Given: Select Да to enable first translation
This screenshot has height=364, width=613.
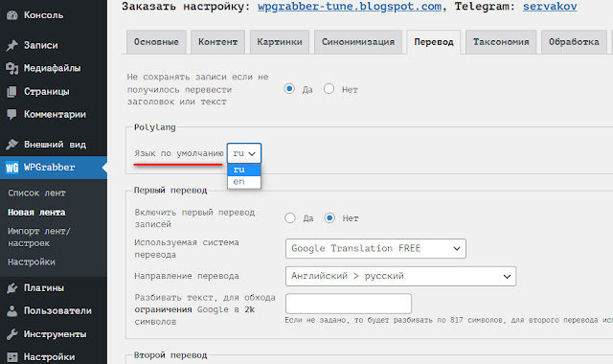Looking at the screenshot, I should (x=289, y=217).
